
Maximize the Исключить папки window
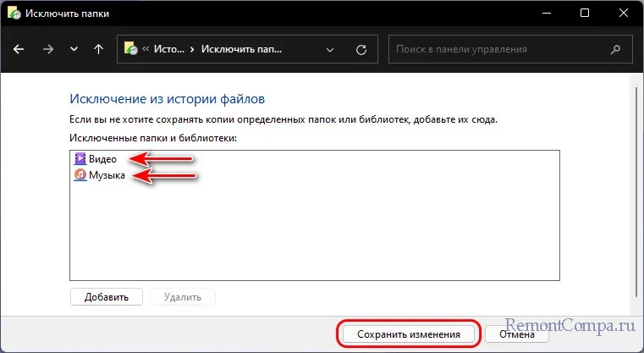click(585, 13)
